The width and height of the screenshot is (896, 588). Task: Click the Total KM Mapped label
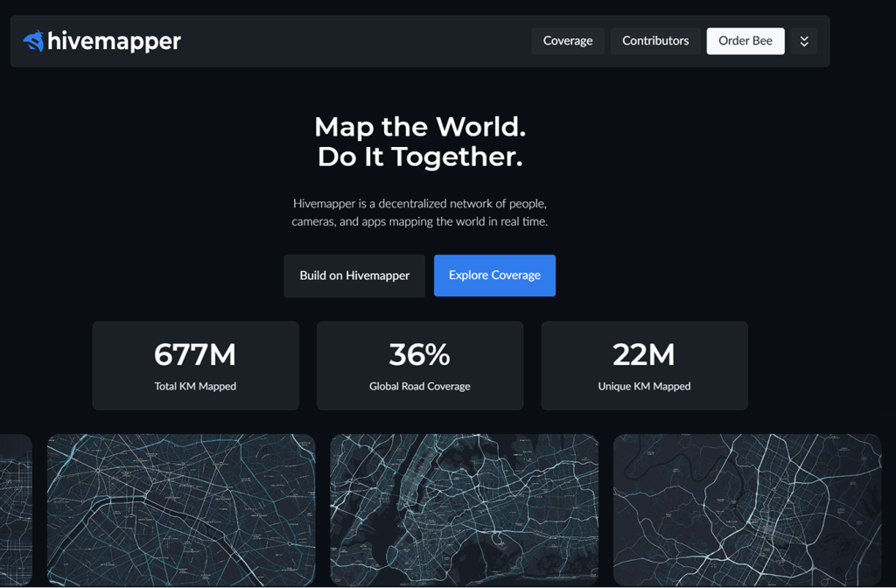point(195,386)
